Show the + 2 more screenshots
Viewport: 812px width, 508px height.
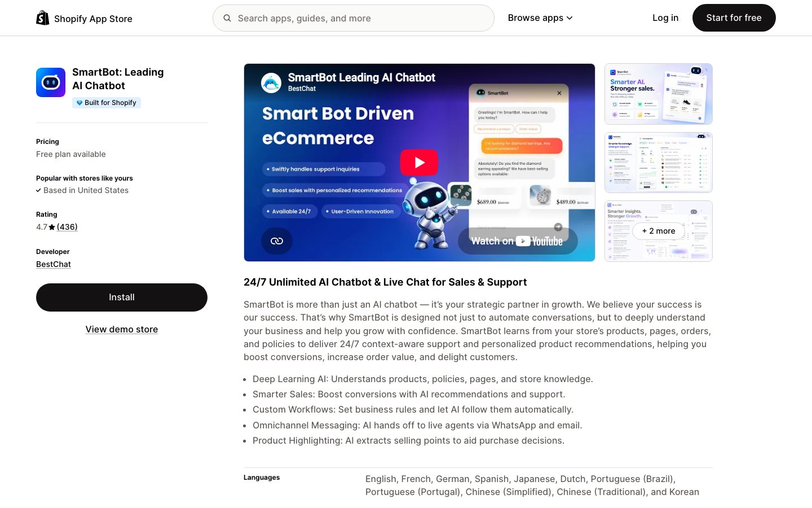659,231
